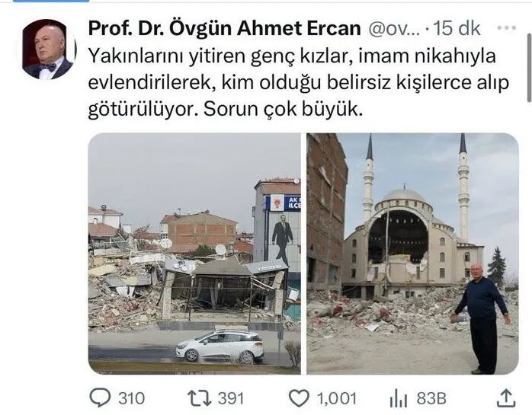Click the 1,001 likes count
This screenshot has height=415, width=532.
coord(337,398)
